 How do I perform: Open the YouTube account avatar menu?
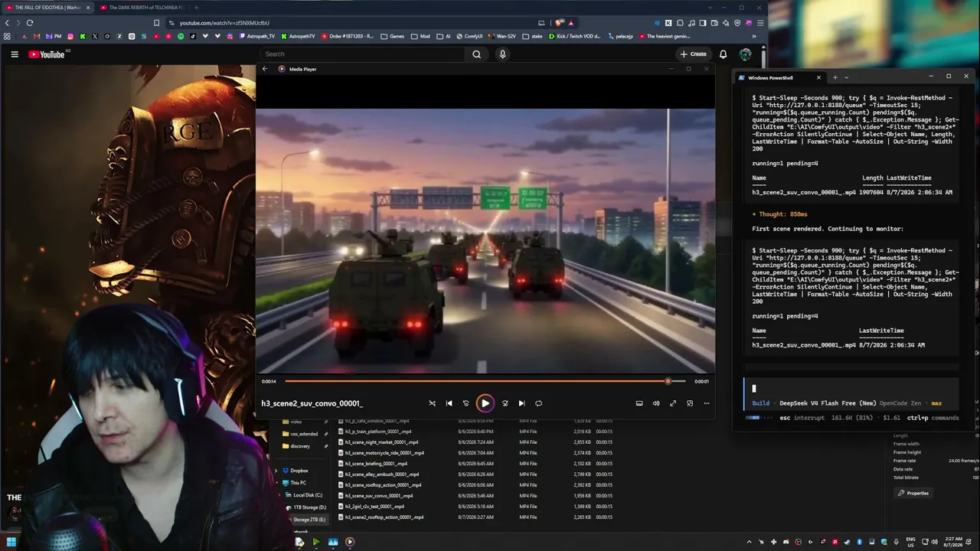[x=745, y=54]
